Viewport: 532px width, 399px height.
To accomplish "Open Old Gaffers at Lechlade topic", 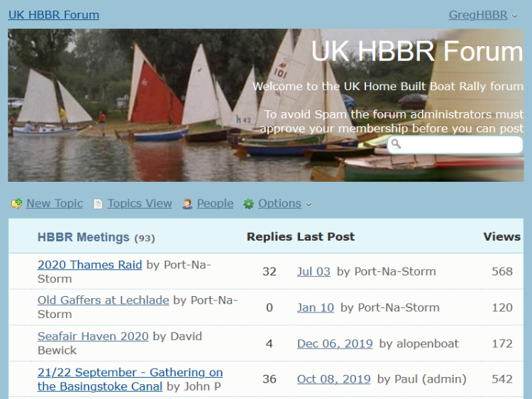I will point(103,300).
